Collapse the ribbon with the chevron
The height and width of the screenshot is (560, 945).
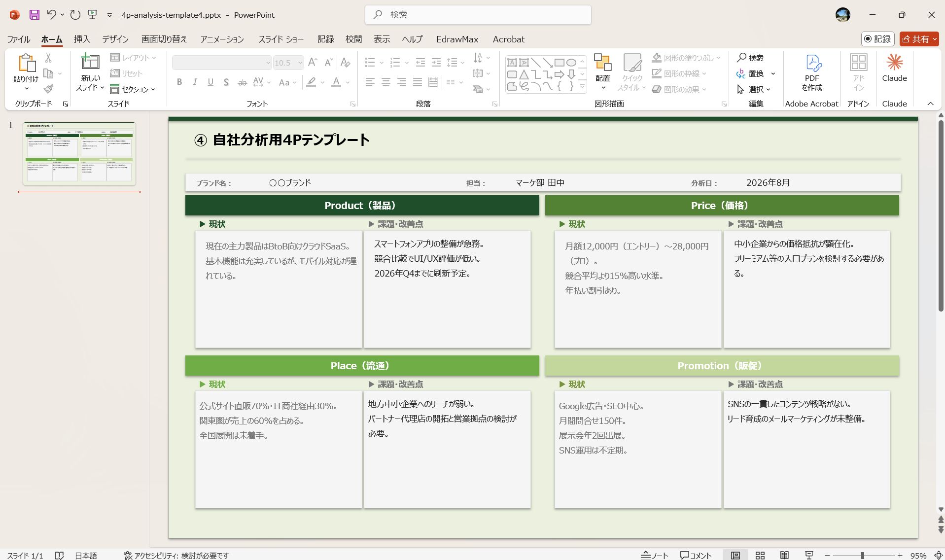pos(930,104)
